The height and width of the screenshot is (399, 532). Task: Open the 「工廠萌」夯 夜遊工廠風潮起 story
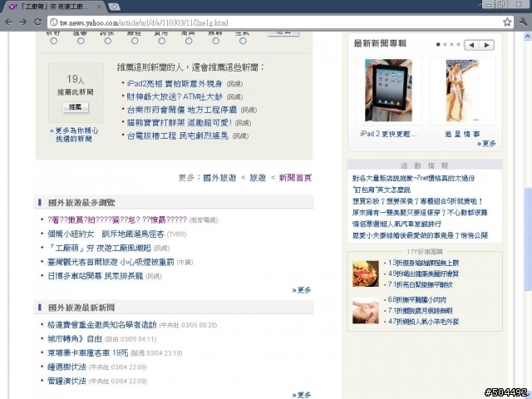point(99,248)
